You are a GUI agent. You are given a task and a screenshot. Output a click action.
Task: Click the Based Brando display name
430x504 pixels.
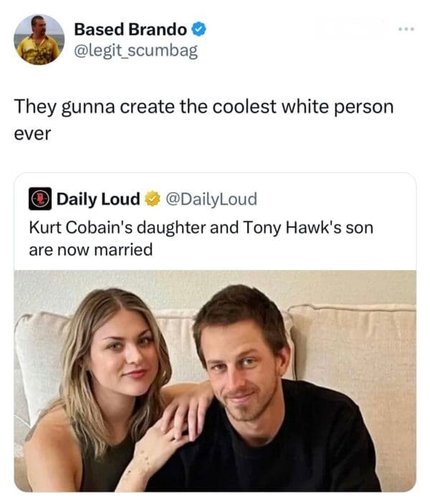[130, 30]
